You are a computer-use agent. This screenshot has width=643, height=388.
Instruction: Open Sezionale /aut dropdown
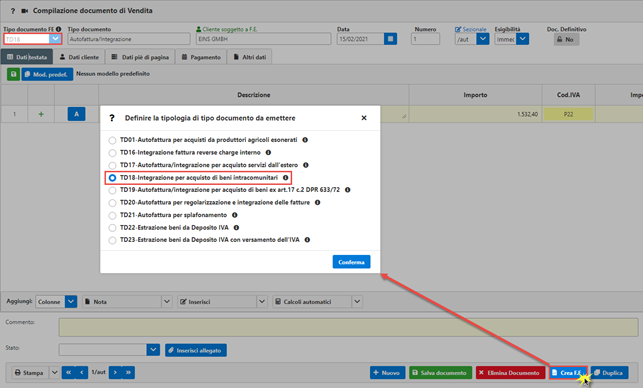[x=483, y=39]
